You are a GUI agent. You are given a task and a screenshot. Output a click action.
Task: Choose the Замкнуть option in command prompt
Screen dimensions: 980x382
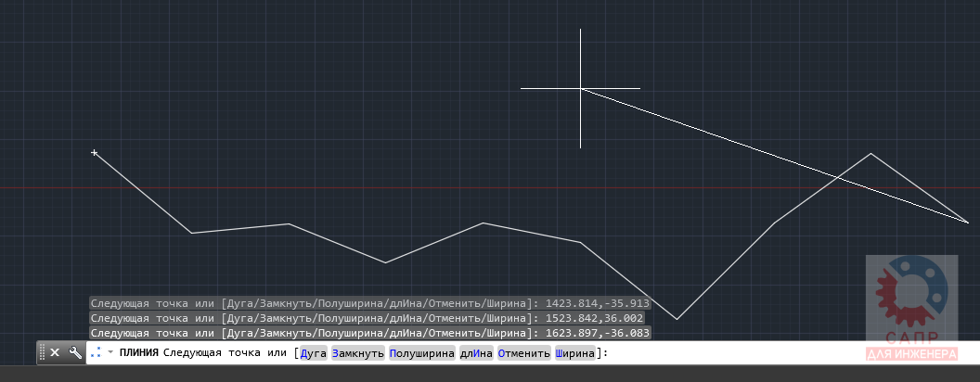tap(358, 353)
